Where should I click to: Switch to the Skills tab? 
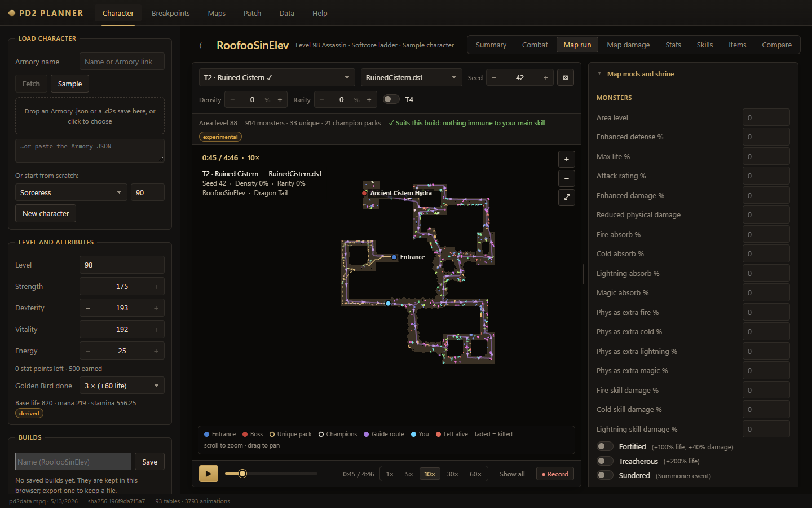705,45
